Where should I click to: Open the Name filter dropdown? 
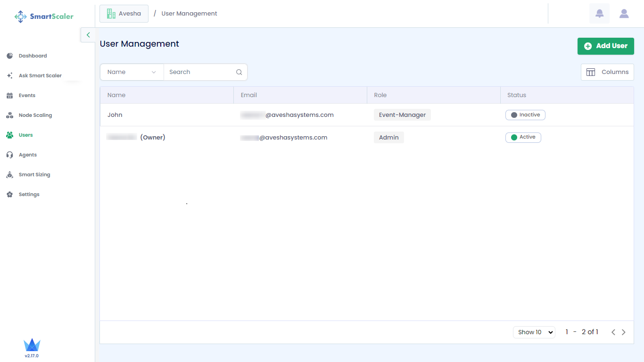(132, 72)
